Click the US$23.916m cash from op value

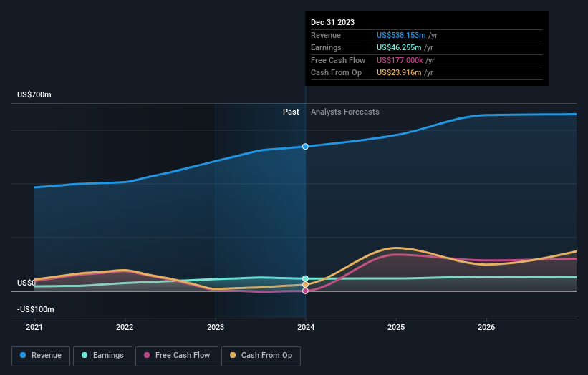tap(399, 73)
